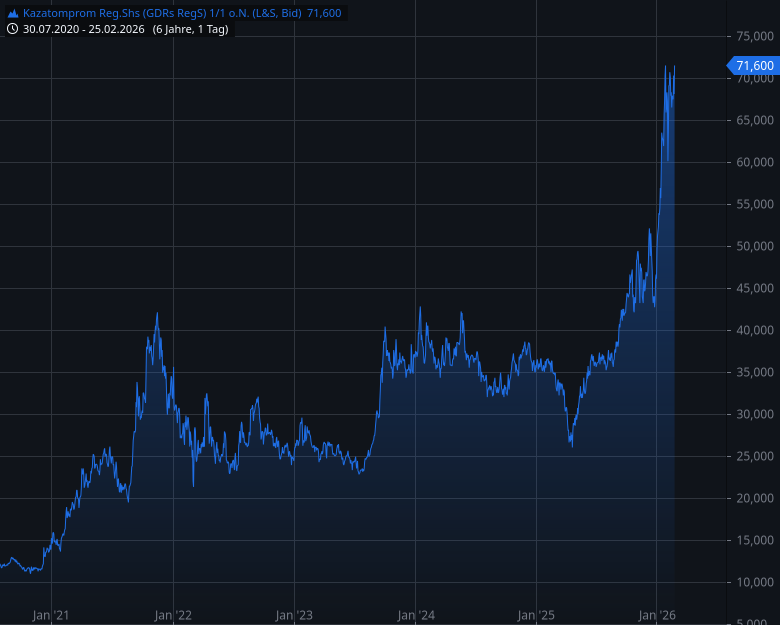Click the Jan '23 label on time axis
The image size is (780, 625).
coord(294,615)
